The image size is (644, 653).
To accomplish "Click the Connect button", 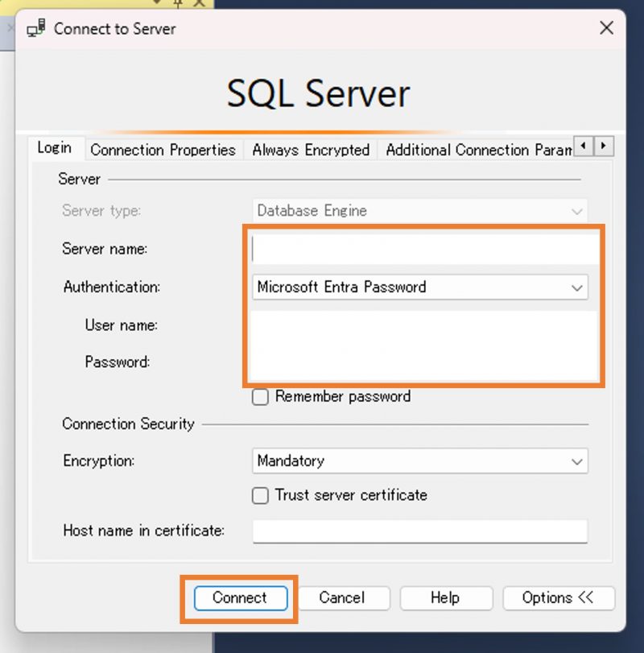I will click(x=241, y=598).
